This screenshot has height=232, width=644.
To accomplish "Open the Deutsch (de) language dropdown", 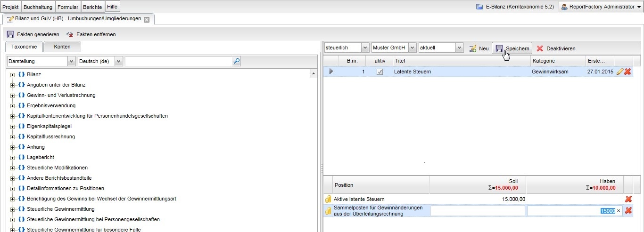I will click(100, 61).
